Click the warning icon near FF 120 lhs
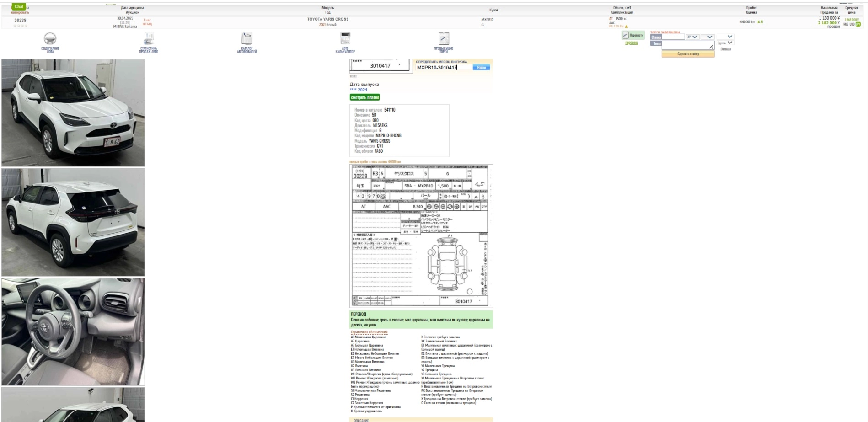The width and height of the screenshot is (868, 422). click(627, 27)
